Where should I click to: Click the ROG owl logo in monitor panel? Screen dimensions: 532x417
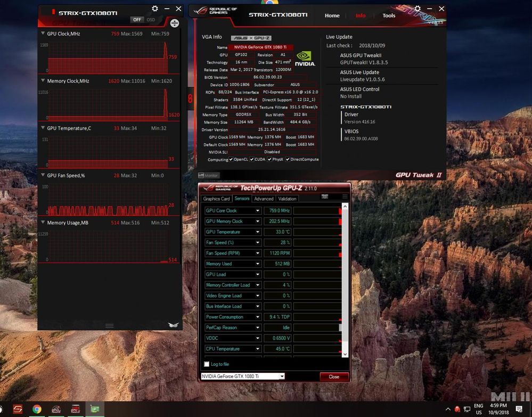coord(173,325)
